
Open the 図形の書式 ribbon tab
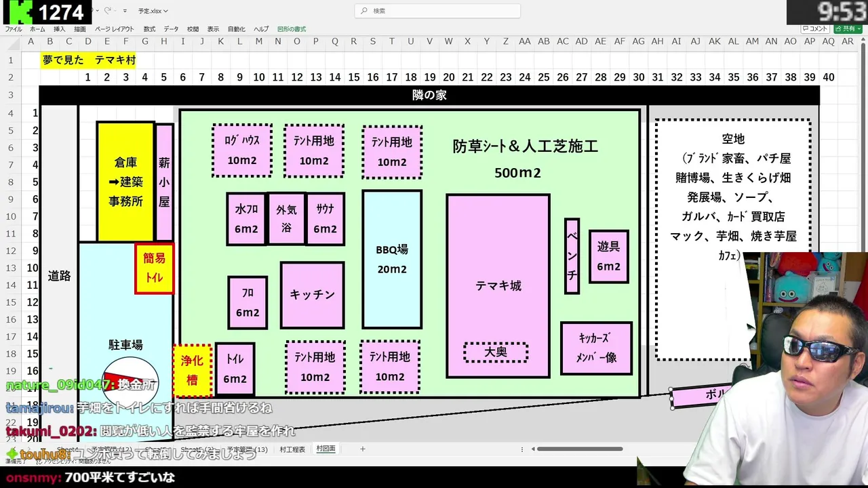pos(292,29)
